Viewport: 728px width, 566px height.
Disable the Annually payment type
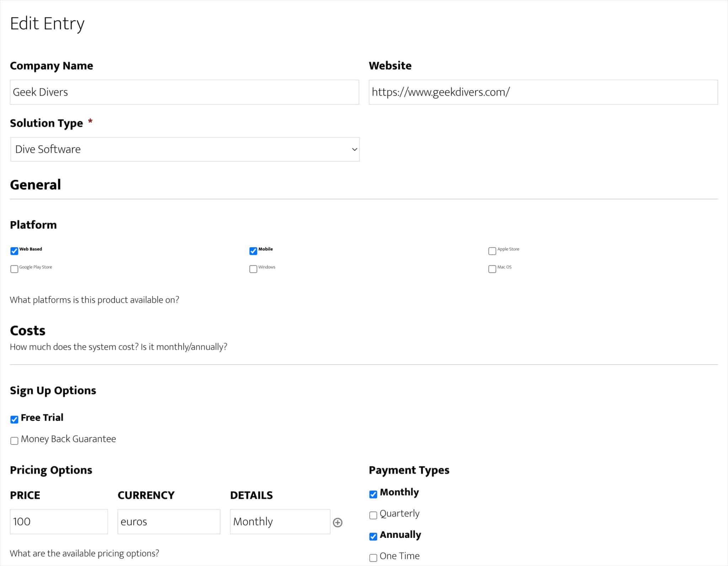pyautogui.click(x=373, y=536)
